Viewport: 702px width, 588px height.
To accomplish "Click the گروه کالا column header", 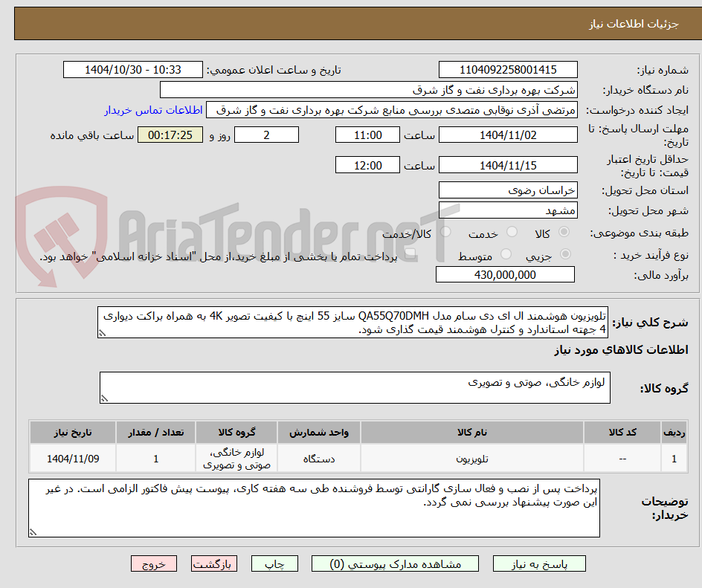I will pyautogui.click(x=236, y=433).
